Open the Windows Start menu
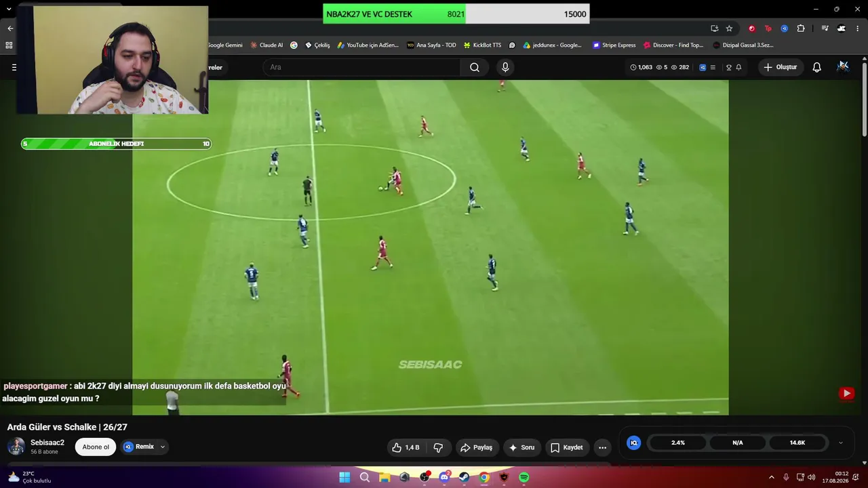This screenshot has height=488, width=868. [x=344, y=477]
